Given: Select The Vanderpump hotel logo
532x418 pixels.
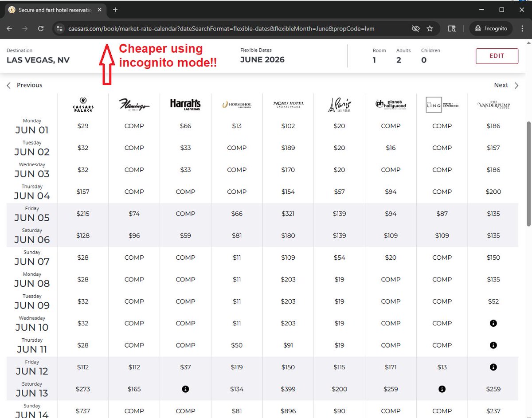Looking at the screenshot, I should pos(493,105).
